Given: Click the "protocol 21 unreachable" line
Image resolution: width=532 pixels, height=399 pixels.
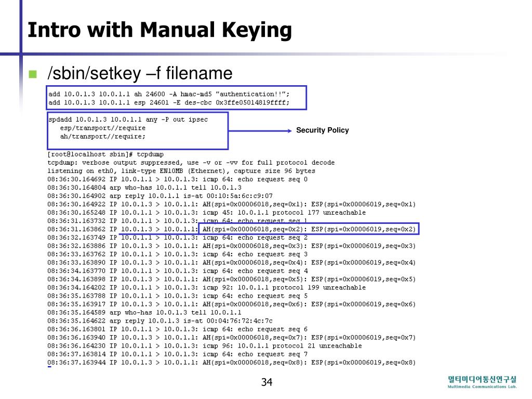Looking at the screenshot, I should [x=205, y=345].
